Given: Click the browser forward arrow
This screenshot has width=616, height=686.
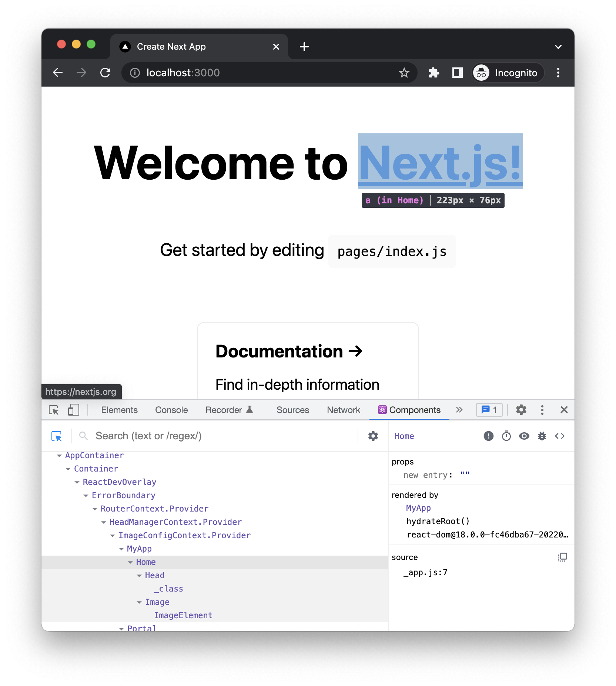Looking at the screenshot, I should pos(81,73).
